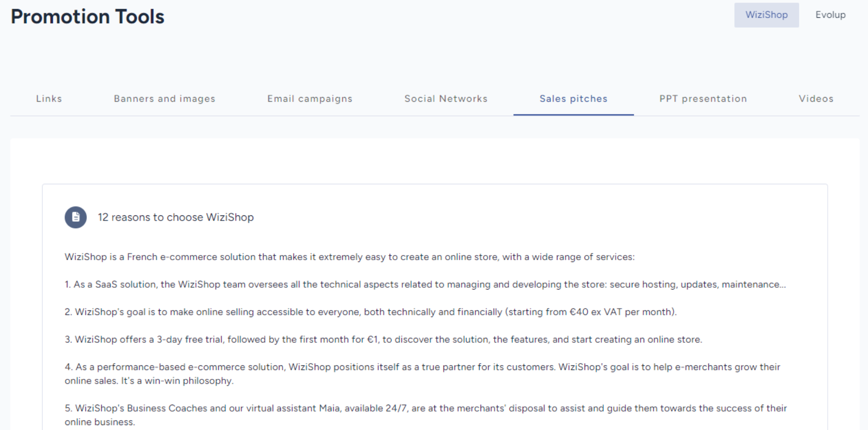Click the Promotion Tools page title

(87, 17)
